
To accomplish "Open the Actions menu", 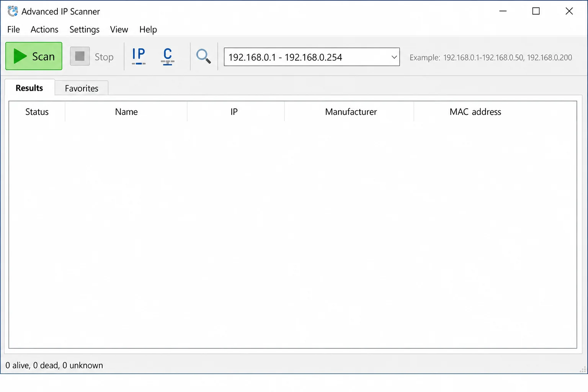I will click(44, 29).
